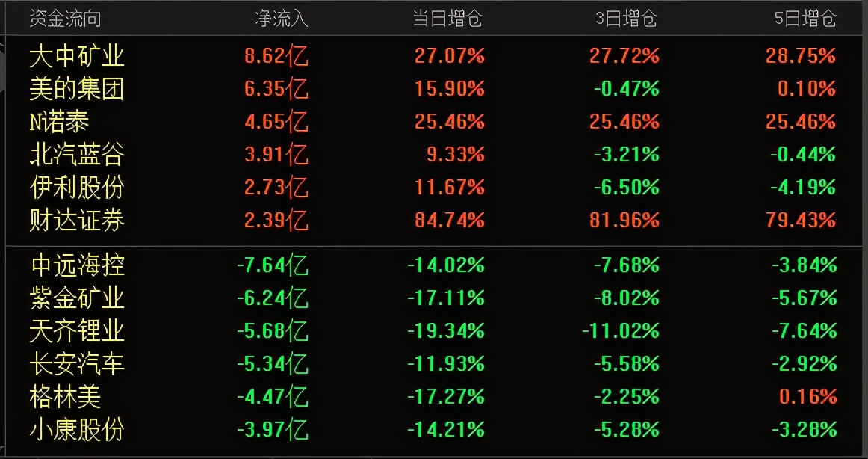Open N诺泰 stock details
This screenshot has height=459, width=868.
60,122
